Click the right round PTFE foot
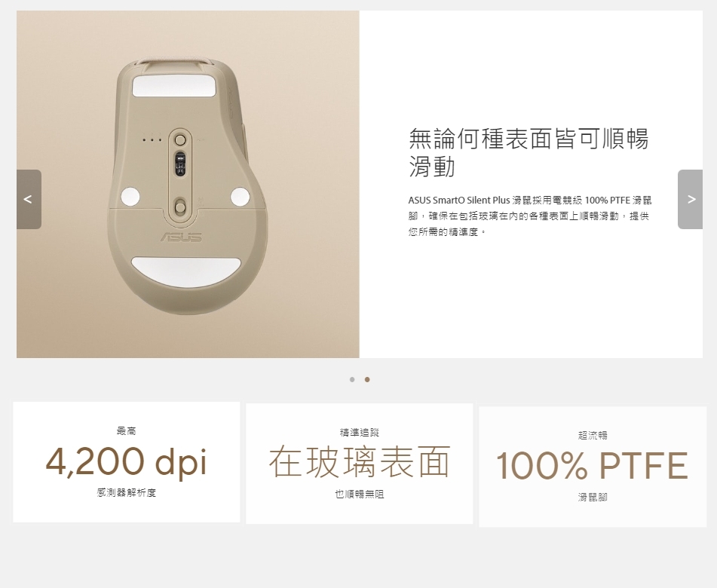This screenshot has width=717, height=588. (240, 197)
